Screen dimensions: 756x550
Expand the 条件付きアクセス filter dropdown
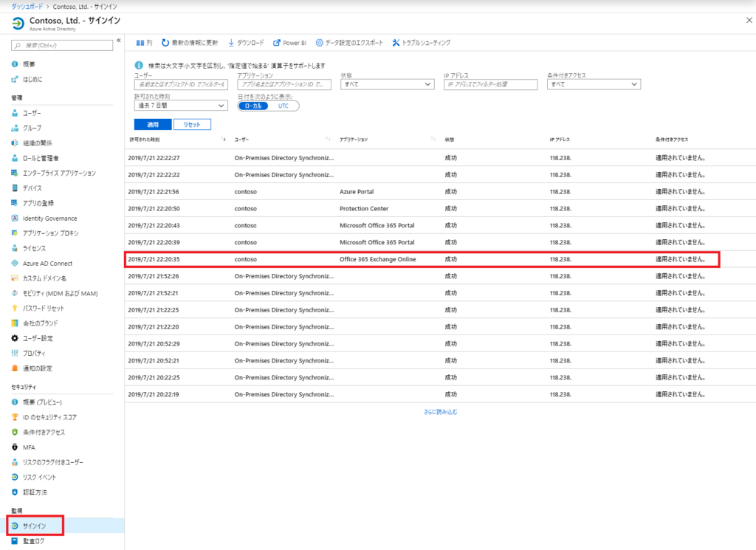tap(594, 84)
